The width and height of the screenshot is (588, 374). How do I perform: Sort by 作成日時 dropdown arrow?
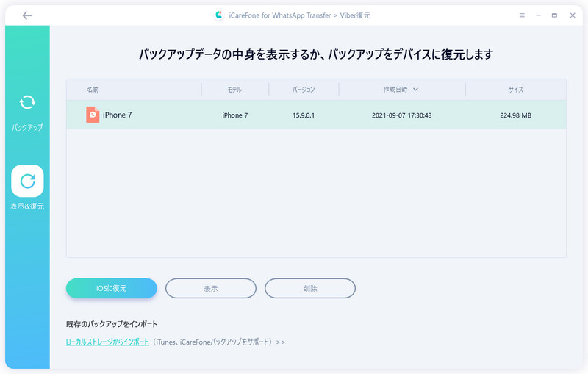pyautogui.click(x=415, y=89)
